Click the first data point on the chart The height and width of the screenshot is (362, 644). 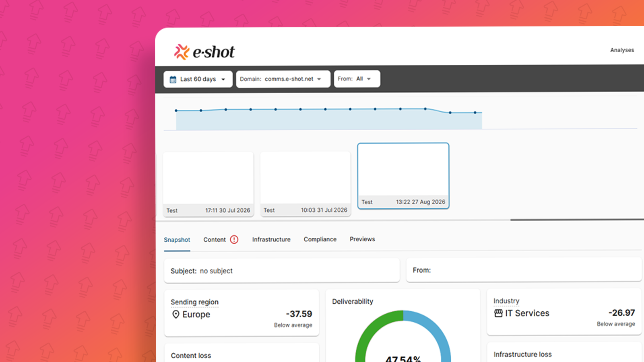tap(176, 110)
